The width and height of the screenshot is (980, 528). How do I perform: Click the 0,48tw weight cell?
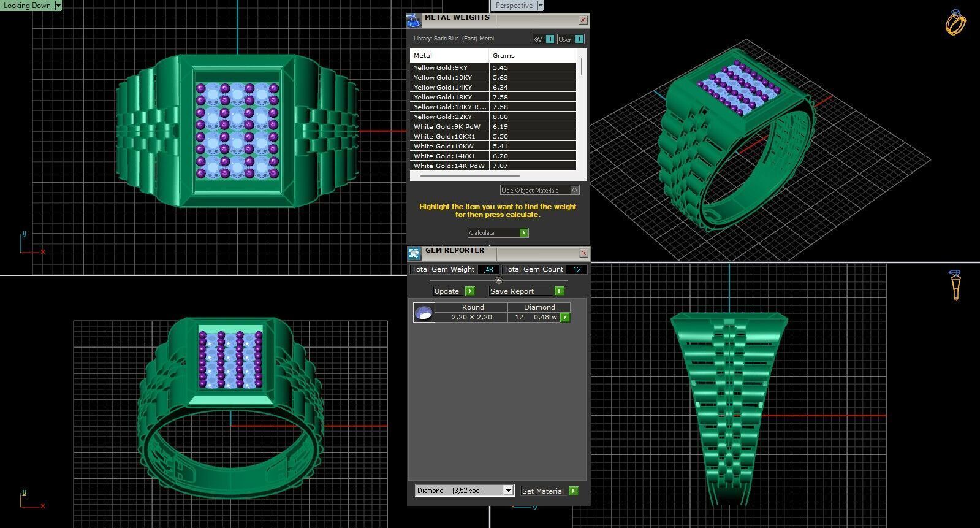(x=545, y=317)
